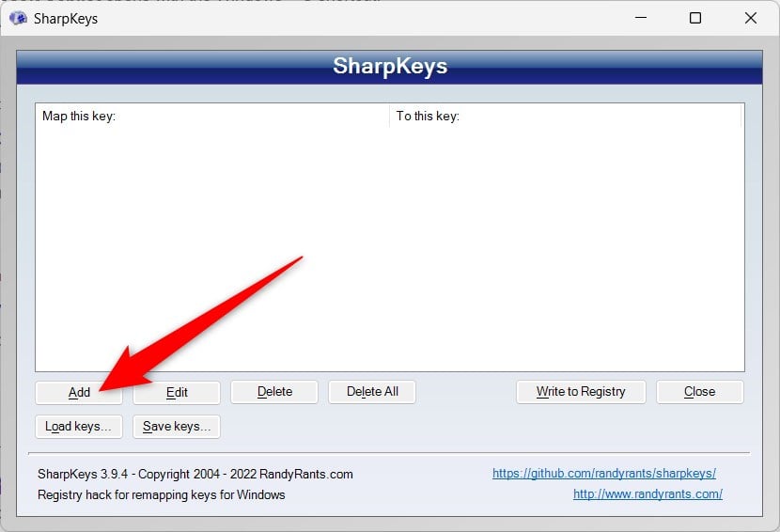
Task: Click the SharpKeys app icon in title bar
Action: click(19, 19)
